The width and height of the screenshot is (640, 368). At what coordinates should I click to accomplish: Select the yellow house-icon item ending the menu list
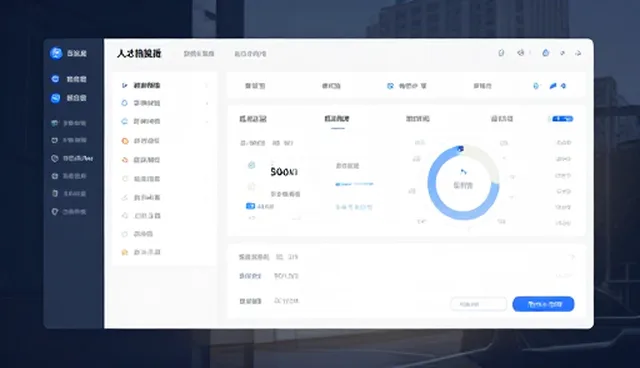point(141,252)
